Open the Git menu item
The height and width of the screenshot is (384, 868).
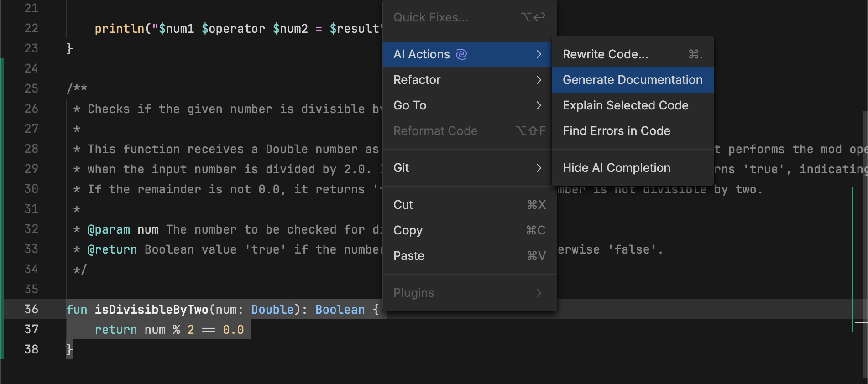click(x=401, y=168)
